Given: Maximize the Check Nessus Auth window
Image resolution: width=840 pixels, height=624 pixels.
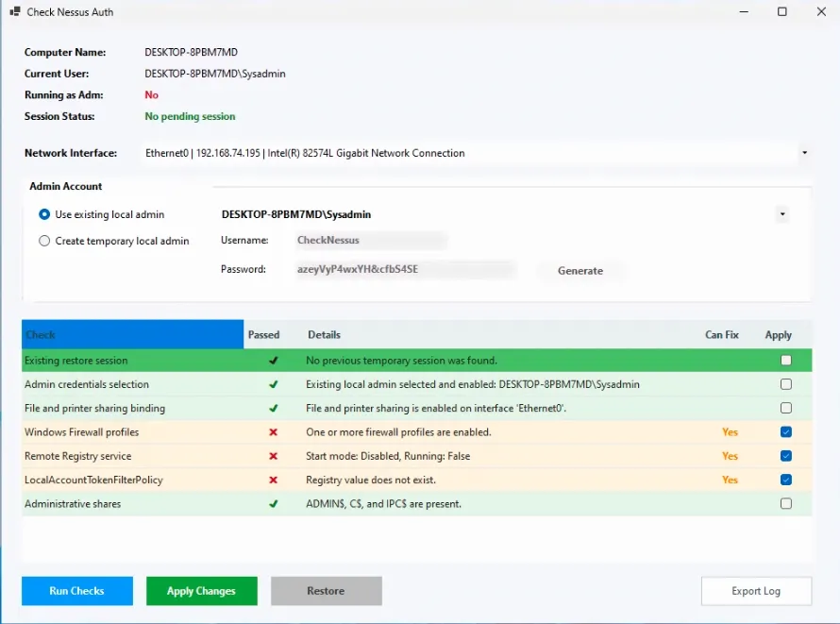Looking at the screenshot, I should (x=782, y=11).
